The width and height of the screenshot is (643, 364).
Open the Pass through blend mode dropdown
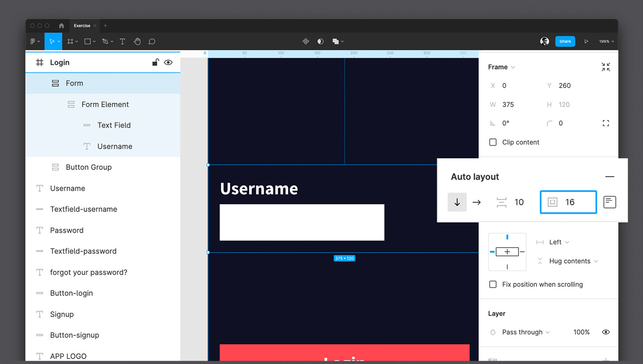pos(525,332)
